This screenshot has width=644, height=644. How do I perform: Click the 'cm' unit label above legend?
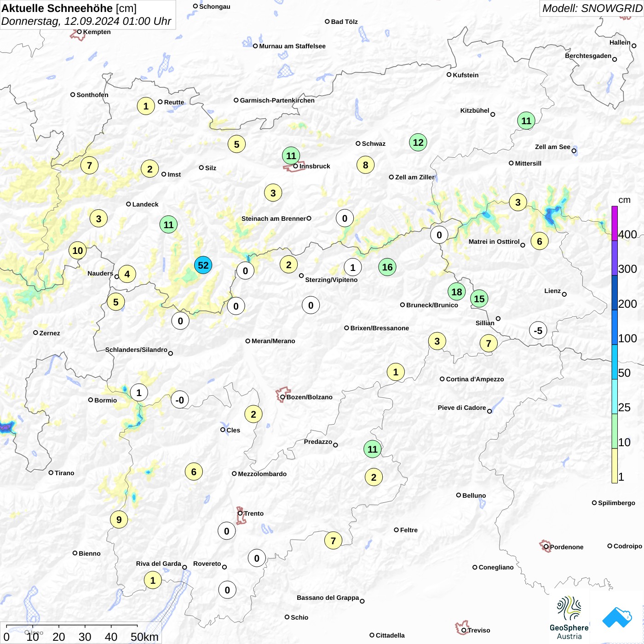click(624, 200)
